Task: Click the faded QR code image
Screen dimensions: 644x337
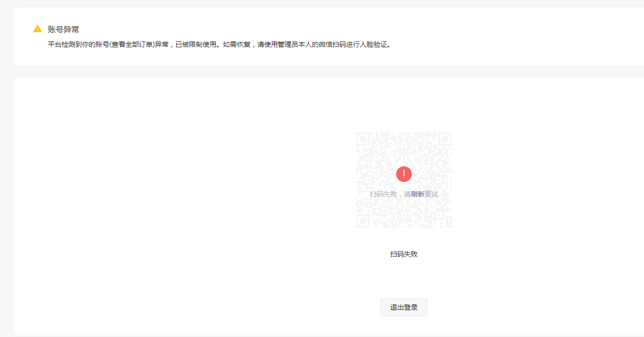Action: tap(404, 180)
